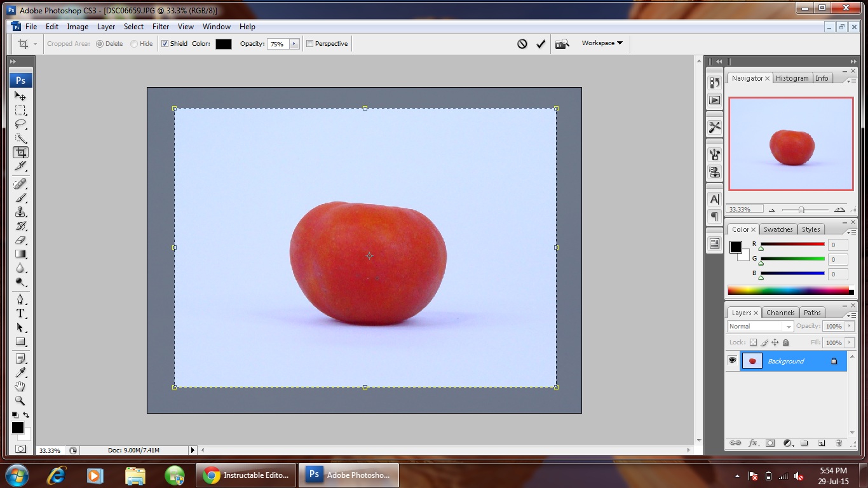868x488 pixels.
Task: Select the Blur tool
Action: point(20,268)
